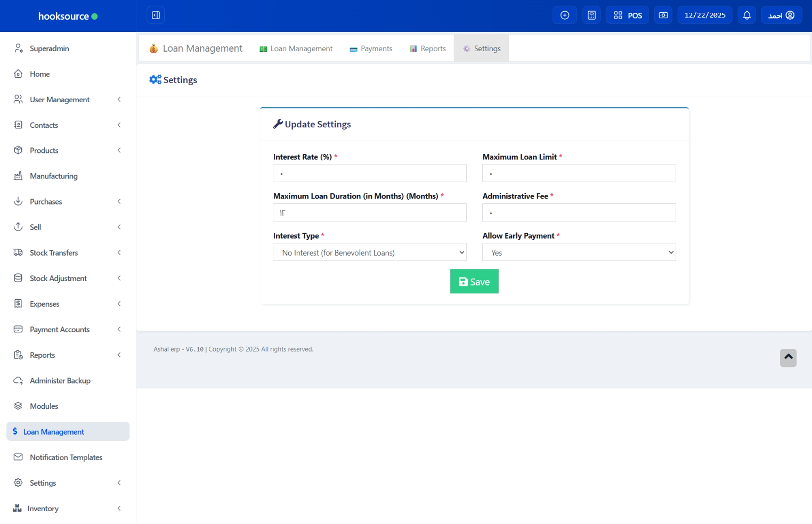Click the cash register icon in header
812x524 pixels.
click(x=663, y=15)
